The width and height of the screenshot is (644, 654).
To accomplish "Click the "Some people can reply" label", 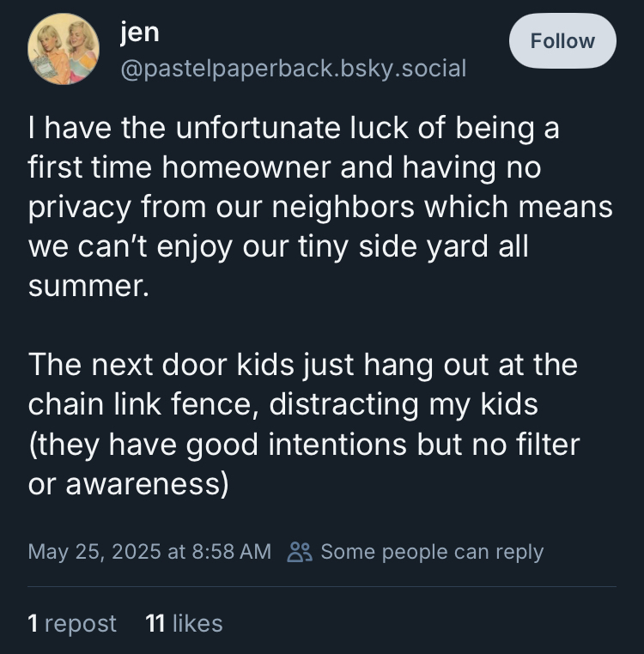I will pos(432,551).
